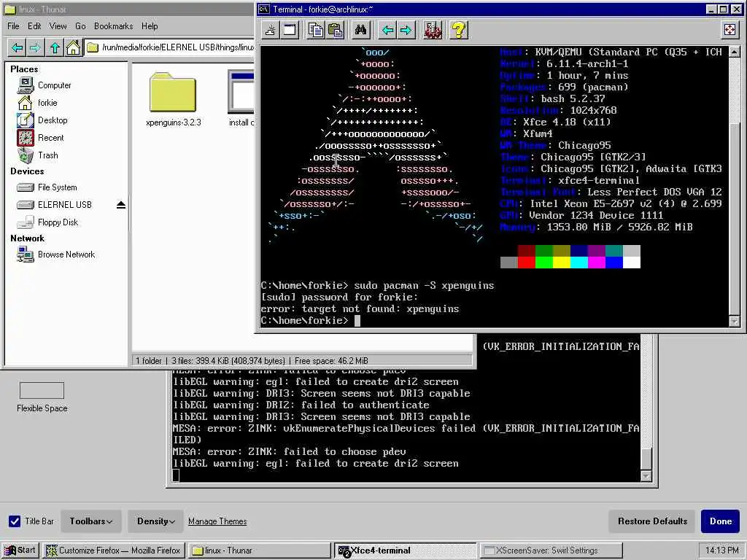
Task: Click the background terminal scrollbar down arrow
Action: coord(646,475)
